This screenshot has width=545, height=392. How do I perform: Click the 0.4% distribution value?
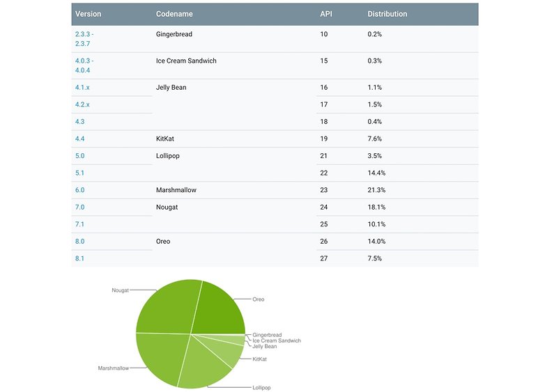point(375,122)
